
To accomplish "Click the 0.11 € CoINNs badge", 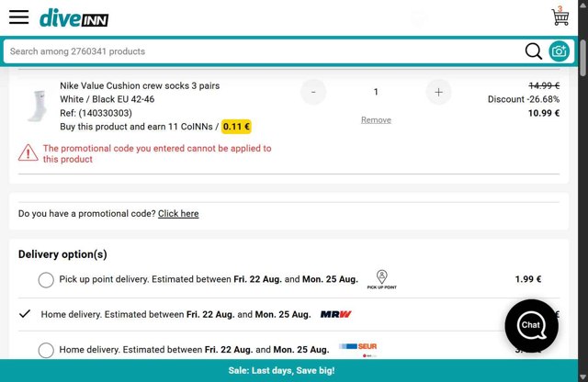I will pyautogui.click(x=236, y=127).
